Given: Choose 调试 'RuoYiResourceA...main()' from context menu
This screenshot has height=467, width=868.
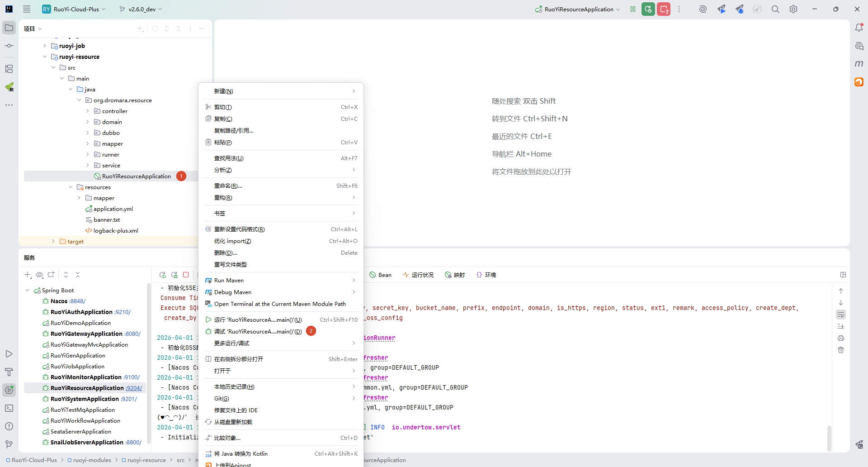Looking at the screenshot, I should (258, 332).
